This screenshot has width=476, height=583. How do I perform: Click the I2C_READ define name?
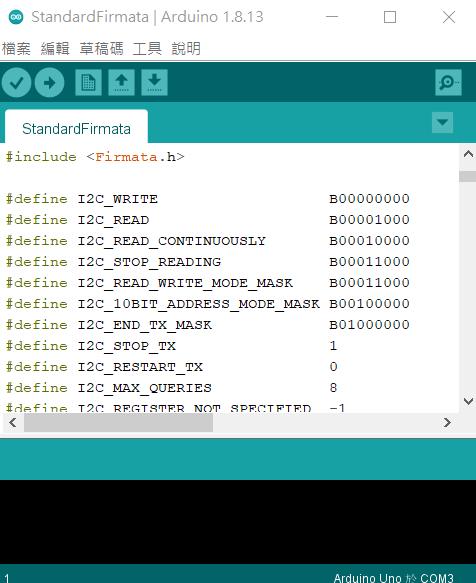coord(113,220)
